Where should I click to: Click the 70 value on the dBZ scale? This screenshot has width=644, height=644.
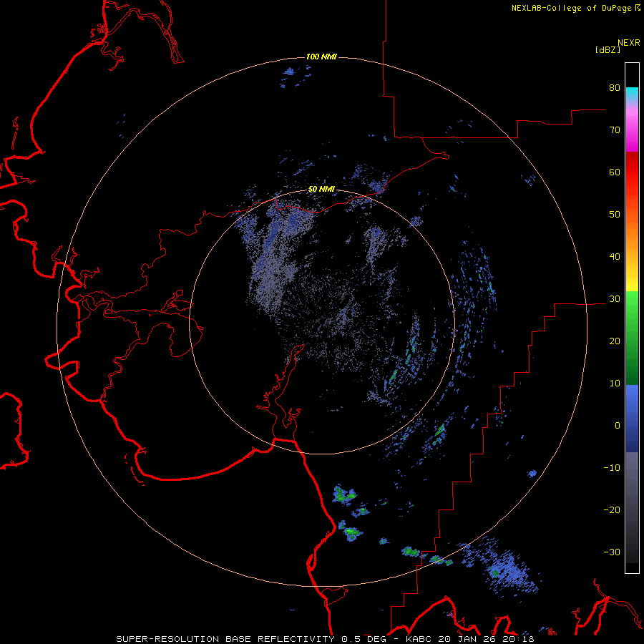tap(615, 130)
